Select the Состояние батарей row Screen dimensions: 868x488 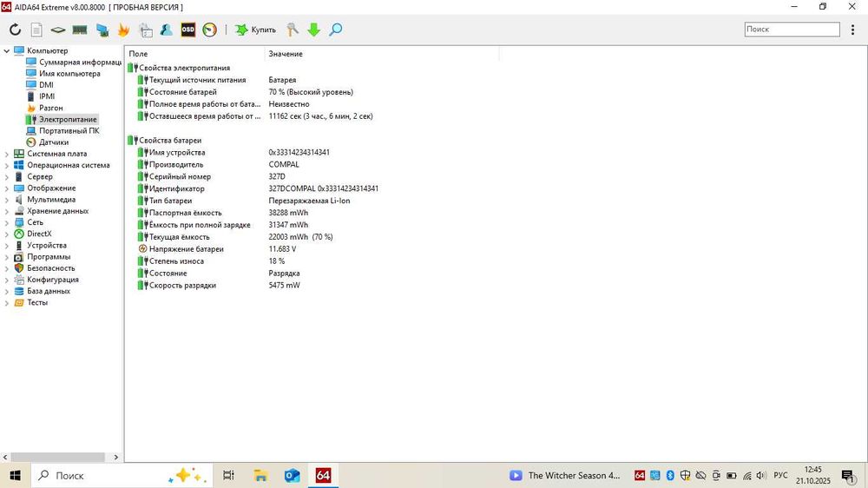click(x=312, y=92)
